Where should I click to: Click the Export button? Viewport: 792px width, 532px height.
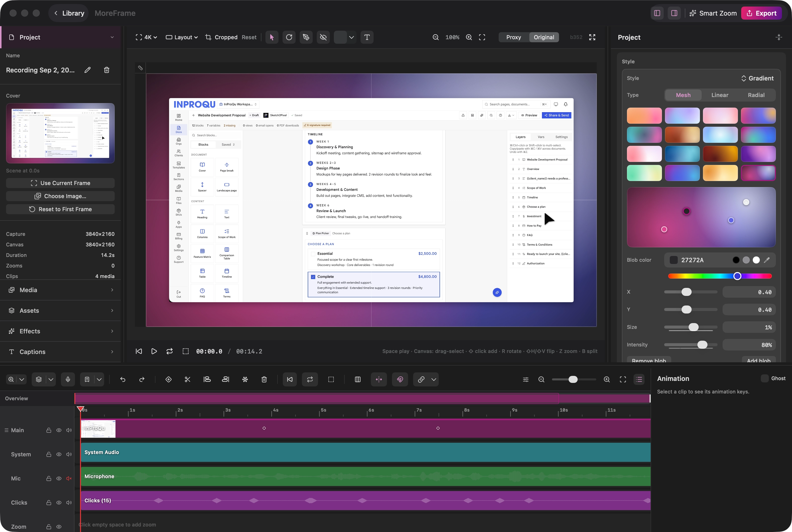pos(762,13)
